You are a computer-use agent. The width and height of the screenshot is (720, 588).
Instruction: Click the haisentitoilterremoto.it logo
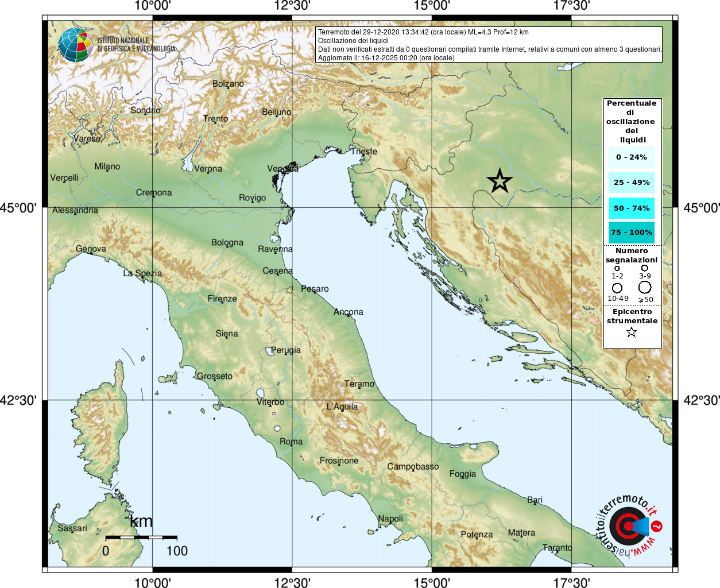[629, 526]
